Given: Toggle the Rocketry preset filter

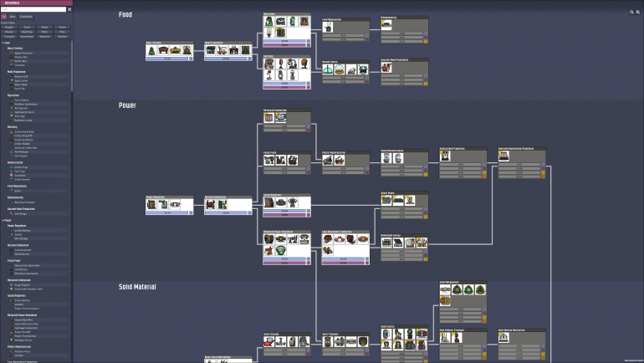Looking at the screenshot, I should (x=62, y=37).
